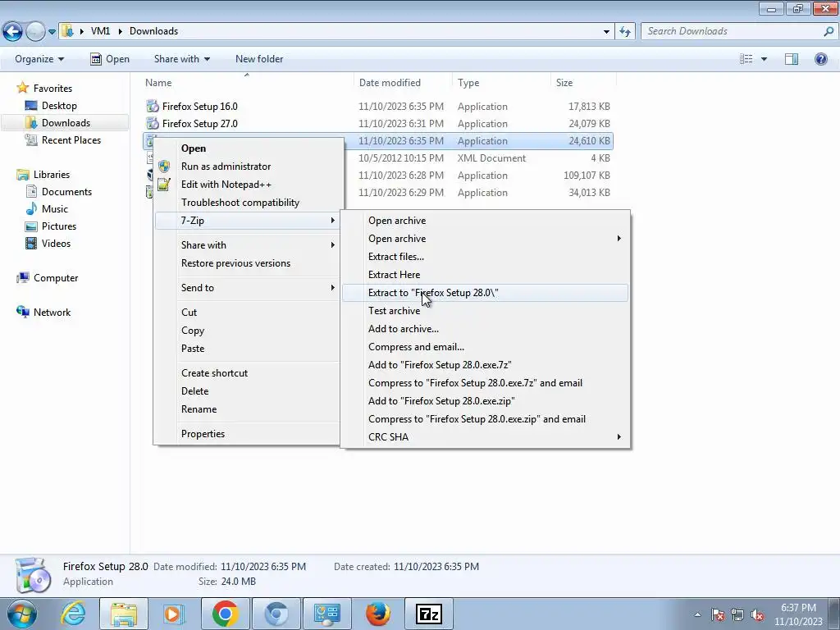This screenshot has width=840, height=630.
Task: Choose Edit with Notepad++
Action: (247, 185)
